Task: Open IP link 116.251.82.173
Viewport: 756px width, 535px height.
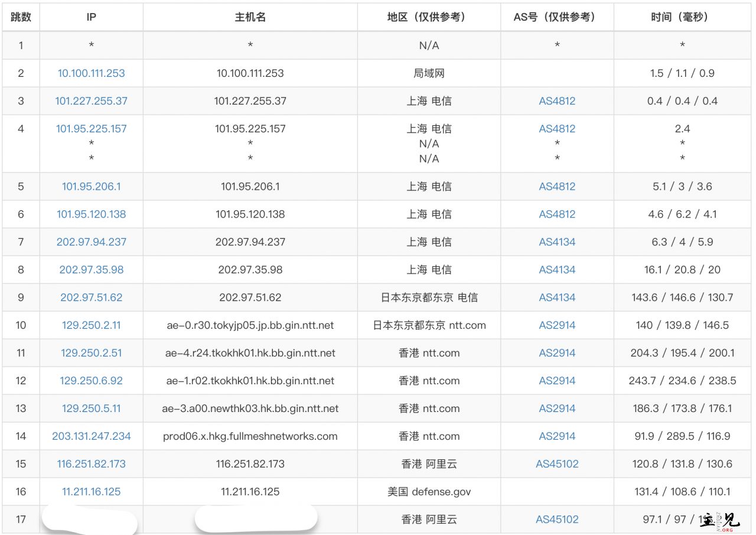Action: pyautogui.click(x=92, y=464)
